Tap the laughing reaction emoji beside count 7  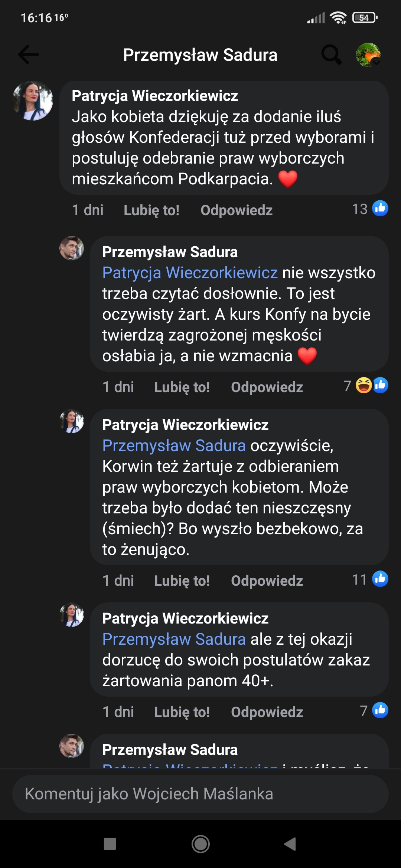click(363, 385)
